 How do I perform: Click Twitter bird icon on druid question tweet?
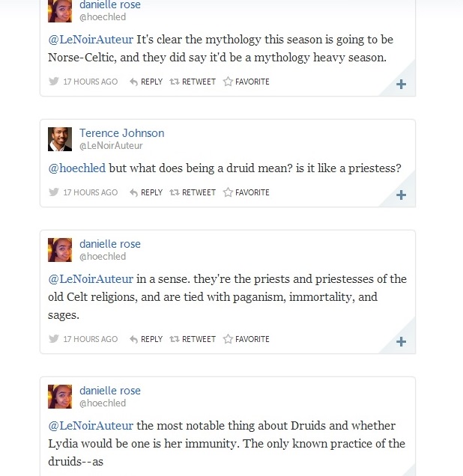[54, 192]
